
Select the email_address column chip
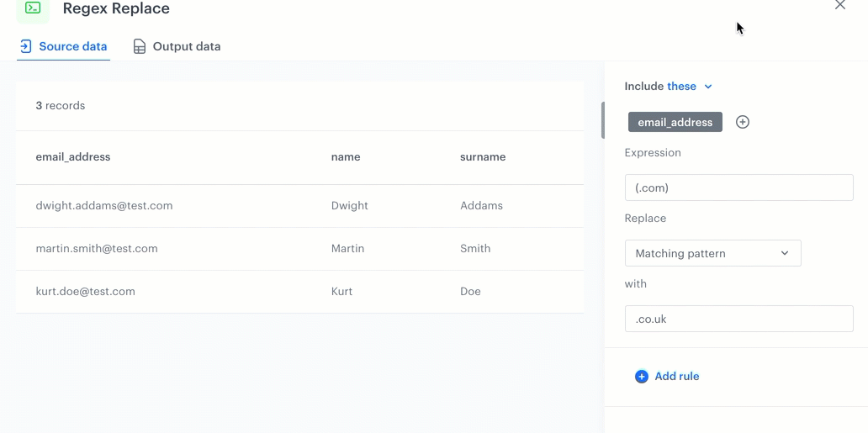coord(675,122)
